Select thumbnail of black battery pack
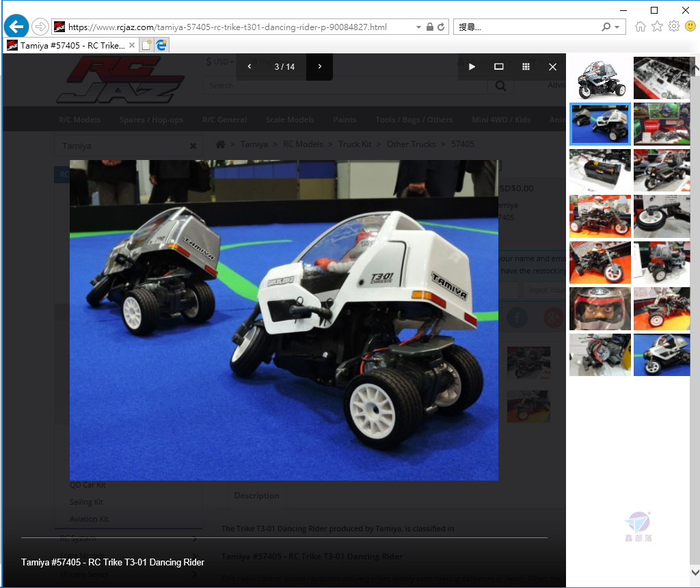Screen dimensions: 700x588 click(x=600, y=170)
